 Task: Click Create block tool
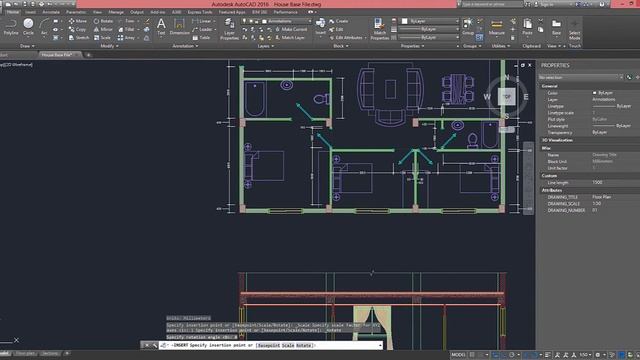(339, 21)
